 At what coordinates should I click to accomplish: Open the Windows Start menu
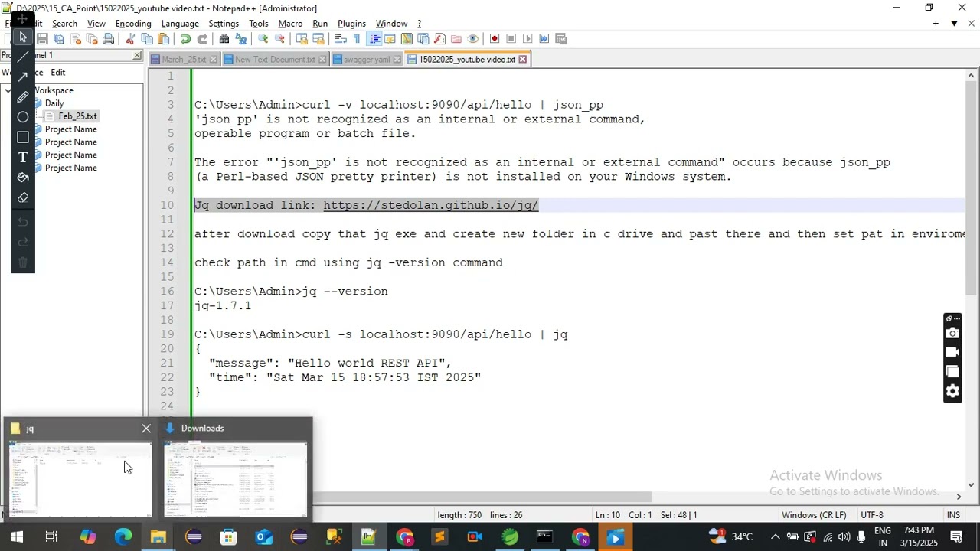click(16, 537)
